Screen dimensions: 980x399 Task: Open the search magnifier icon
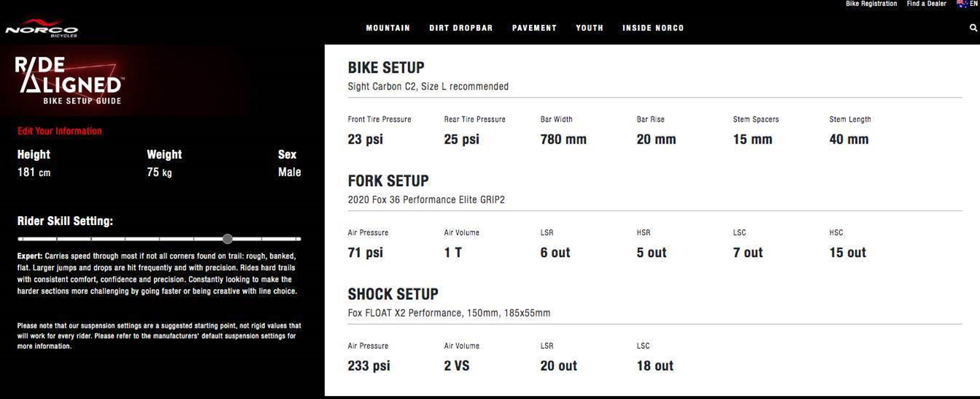973,28
